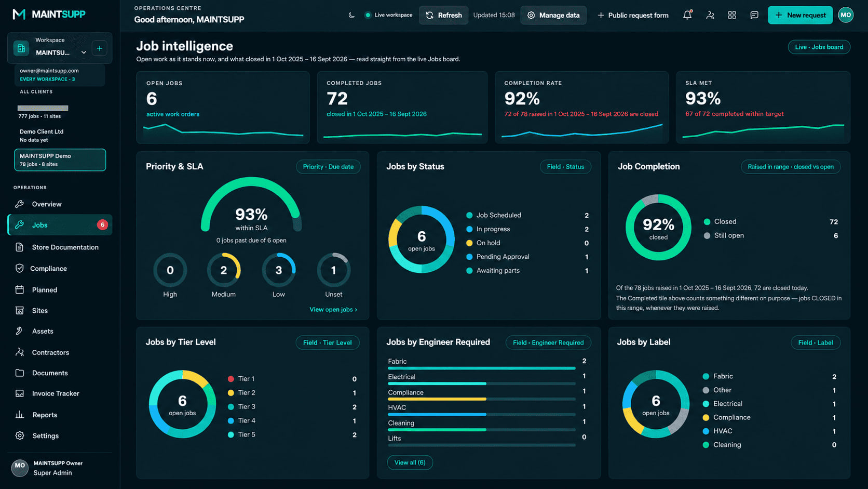Open the apps grid icon
Viewport: 868px width, 489px height.
[x=732, y=15]
